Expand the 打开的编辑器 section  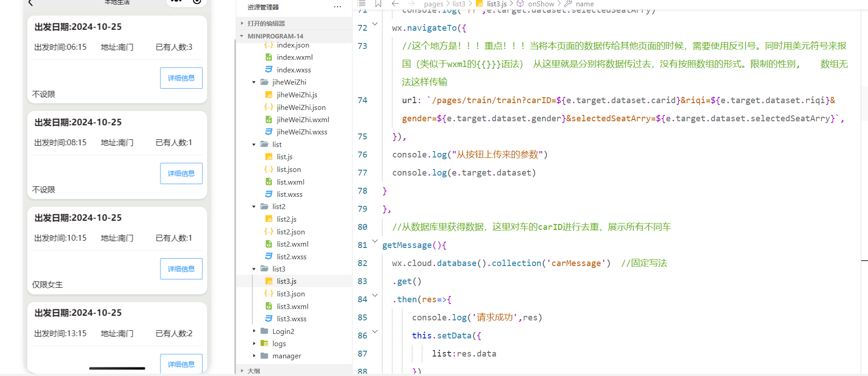point(242,24)
